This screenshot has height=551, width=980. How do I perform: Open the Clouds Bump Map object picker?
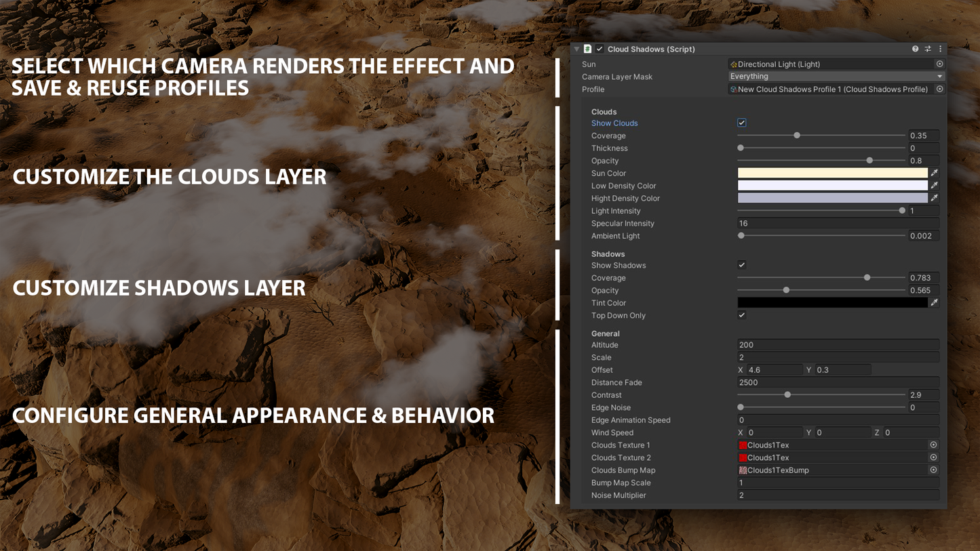(933, 470)
